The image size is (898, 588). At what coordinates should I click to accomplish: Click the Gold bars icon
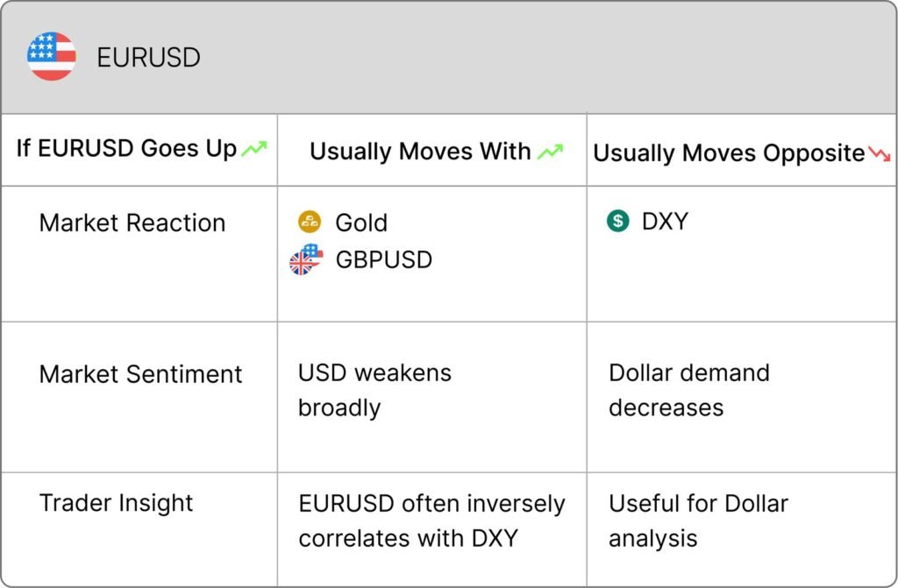[x=310, y=222]
